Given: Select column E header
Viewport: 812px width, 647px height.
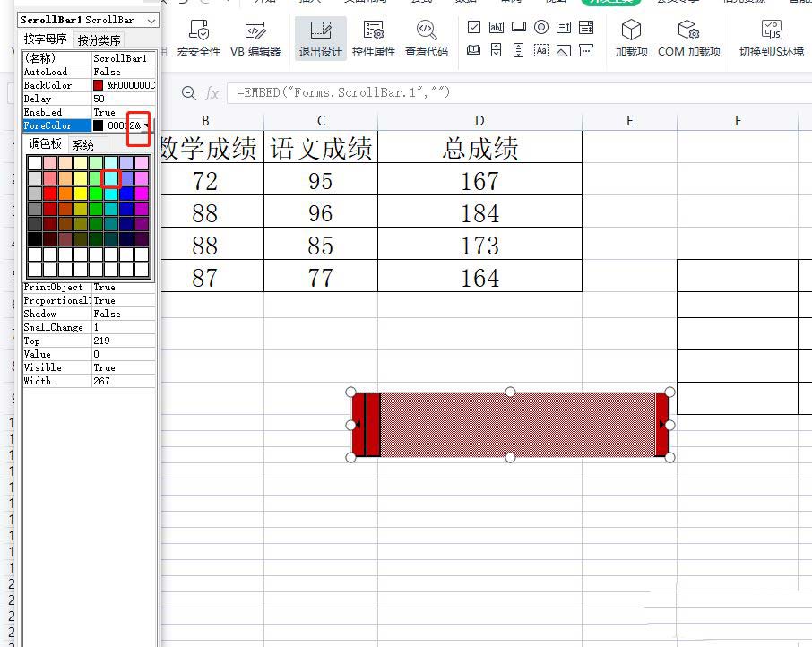Looking at the screenshot, I should pyautogui.click(x=630, y=121).
